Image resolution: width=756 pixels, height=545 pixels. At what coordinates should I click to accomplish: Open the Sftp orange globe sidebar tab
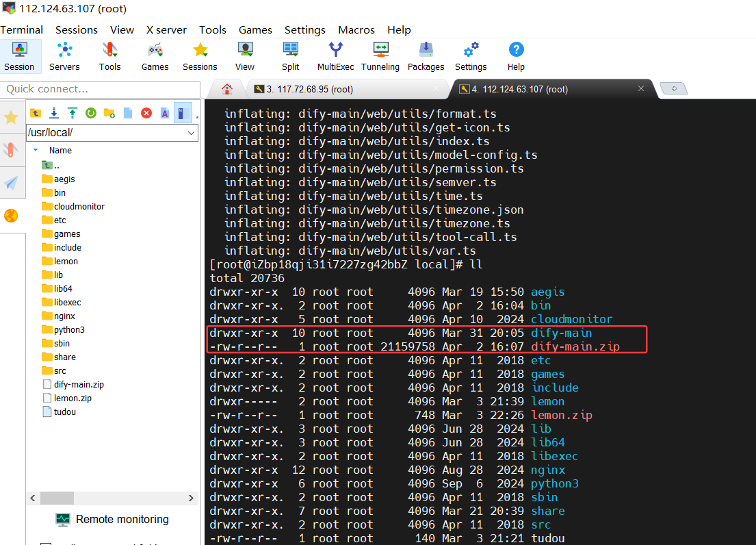pos(11,216)
